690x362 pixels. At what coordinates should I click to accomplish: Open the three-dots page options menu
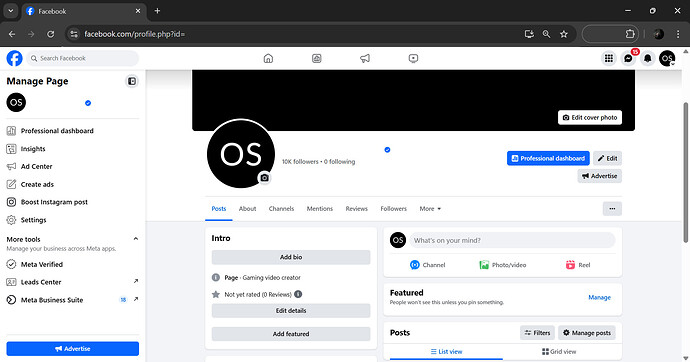pos(612,208)
